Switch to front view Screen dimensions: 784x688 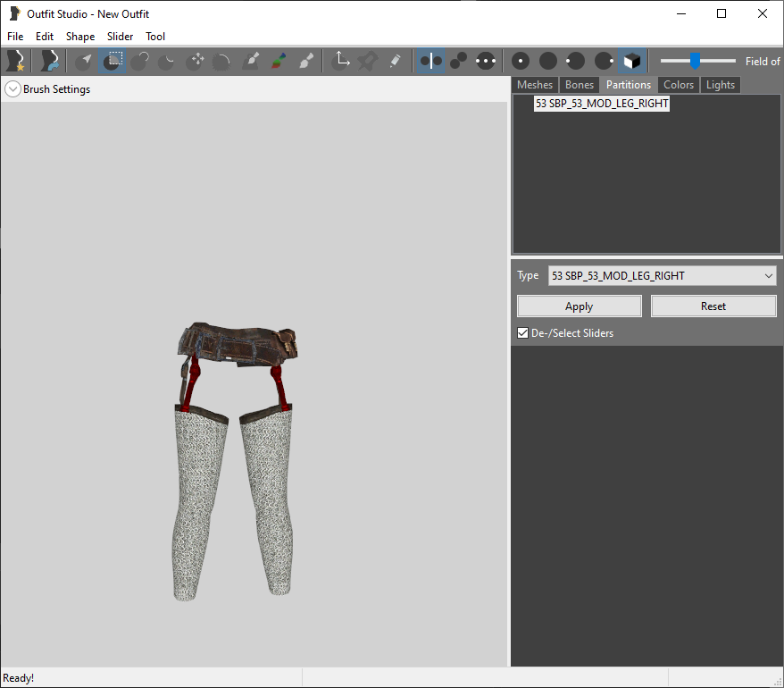pyautogui.click(x=521, y=61)
